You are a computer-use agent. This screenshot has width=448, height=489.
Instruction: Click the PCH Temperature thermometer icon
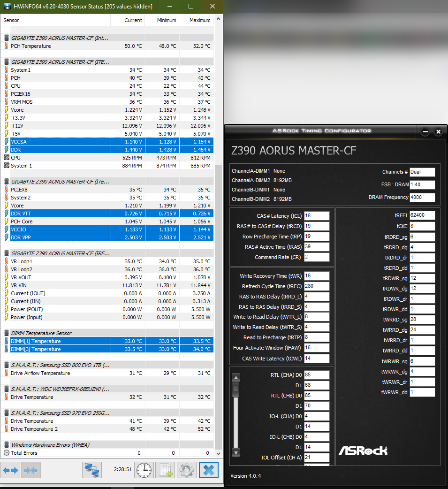click(x=6, y=46)
